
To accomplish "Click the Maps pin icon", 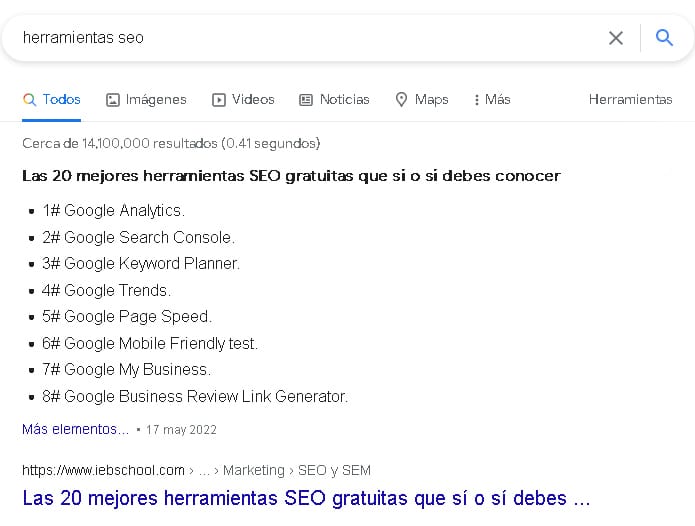I will click(401, 99).
